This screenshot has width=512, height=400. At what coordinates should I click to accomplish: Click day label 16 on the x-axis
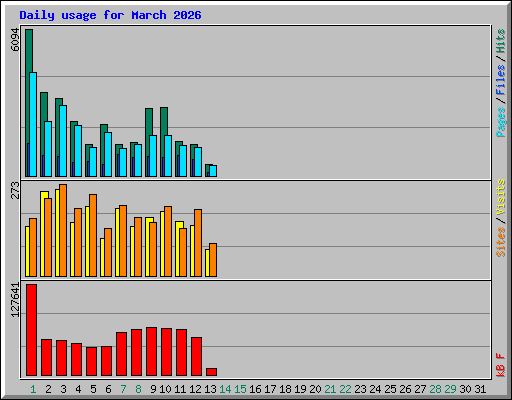[x=255, y=389]
